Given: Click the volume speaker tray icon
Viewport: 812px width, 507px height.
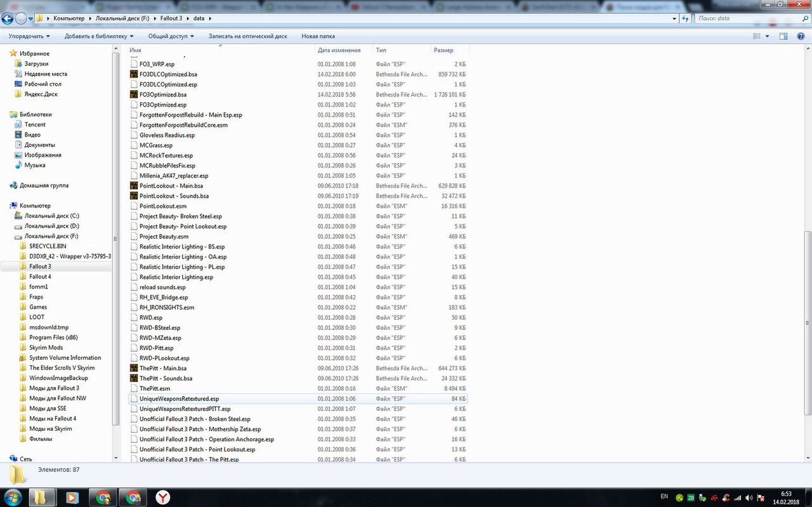Looking at the screenshot, I should [749, 497].
